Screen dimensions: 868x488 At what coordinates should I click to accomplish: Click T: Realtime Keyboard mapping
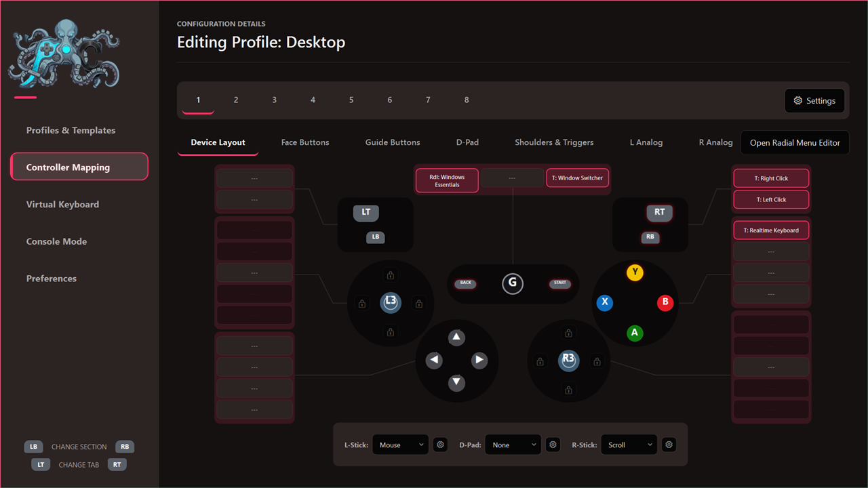click(x=771, y=230)
